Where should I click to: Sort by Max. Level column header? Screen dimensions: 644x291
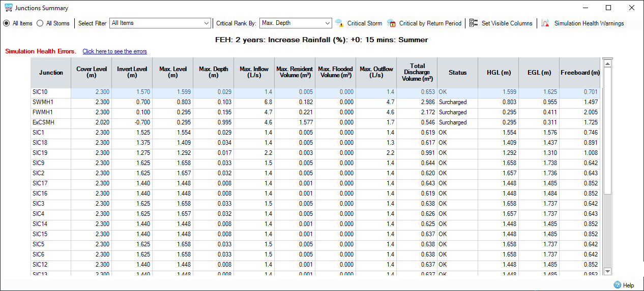173,73
